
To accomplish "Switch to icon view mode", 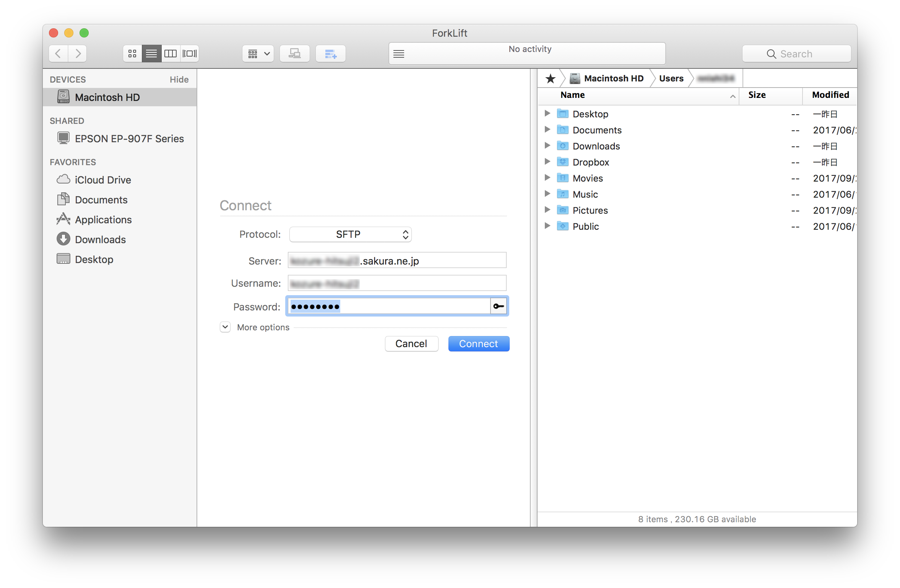I will coord(132,54).
